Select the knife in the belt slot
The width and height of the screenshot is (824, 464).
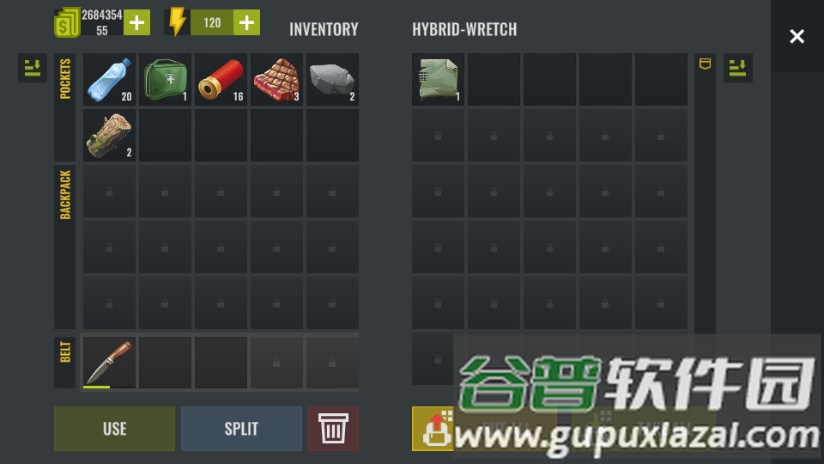(x=109, y=363)
